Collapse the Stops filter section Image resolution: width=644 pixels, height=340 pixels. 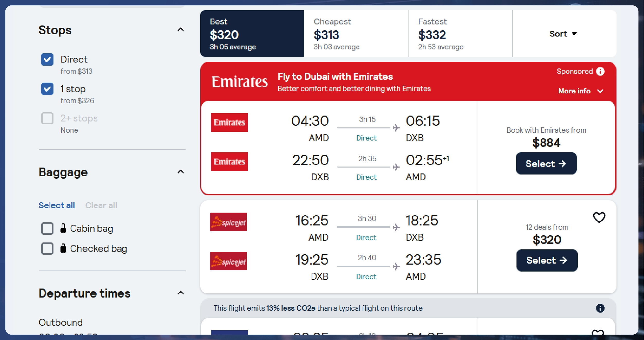coord(181,30)
